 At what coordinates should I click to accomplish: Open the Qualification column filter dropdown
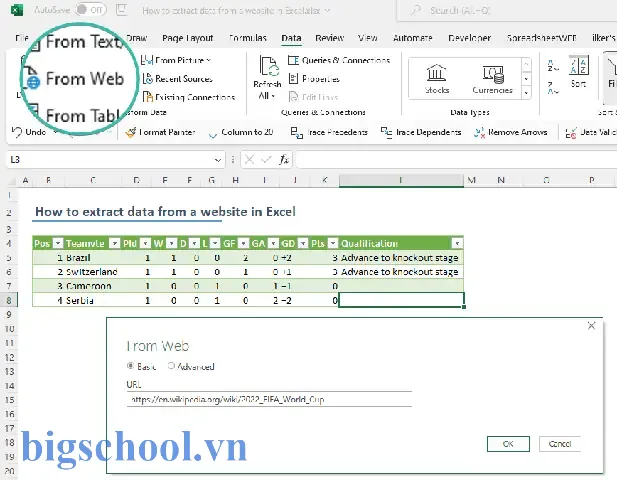point(457,243)
